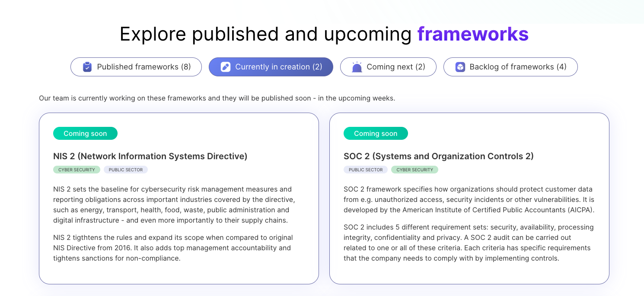Expand the purple frameworks heading link
644x296 pixels.
click(473, 34)
